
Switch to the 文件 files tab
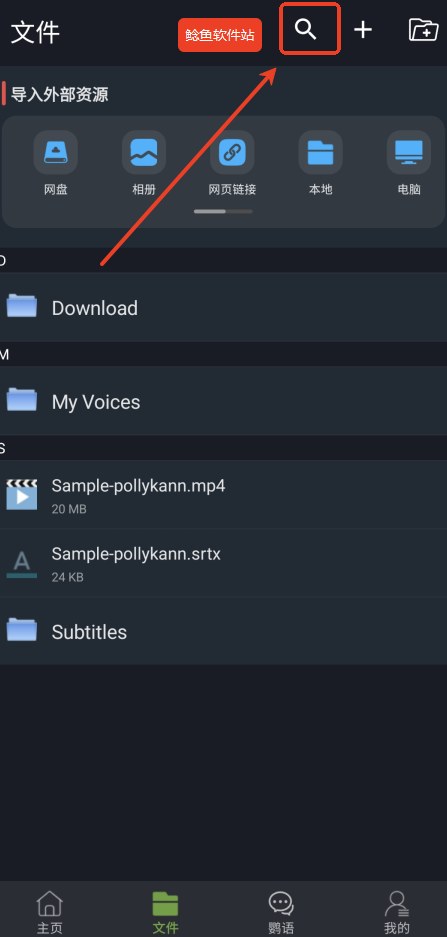166,912
